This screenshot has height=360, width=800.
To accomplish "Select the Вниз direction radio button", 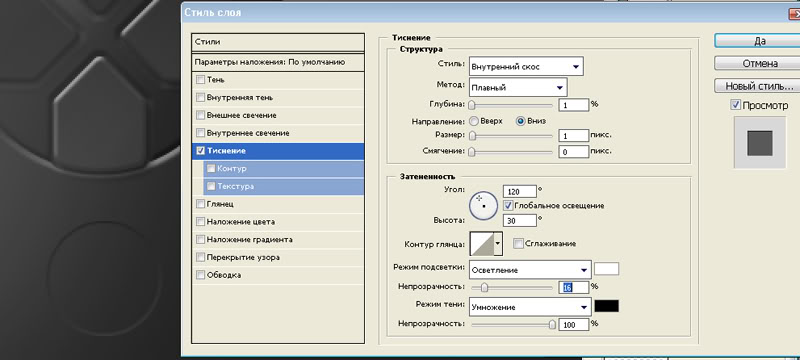I will pos(520,121).
